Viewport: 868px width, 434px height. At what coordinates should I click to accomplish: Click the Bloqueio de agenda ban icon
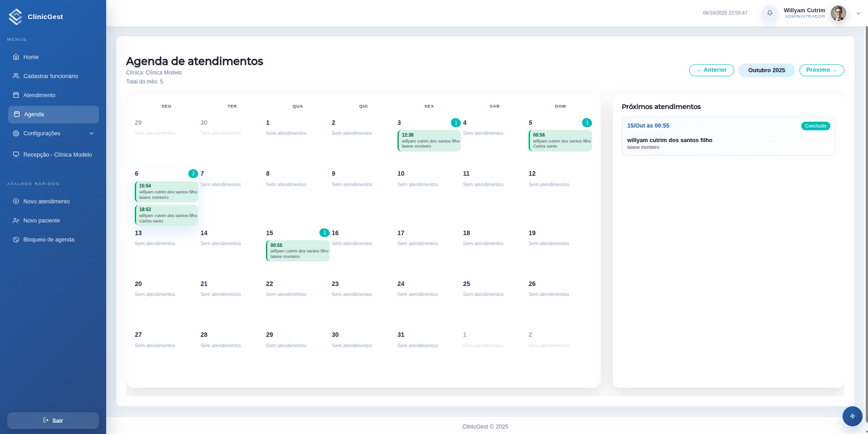coord(16,240)
